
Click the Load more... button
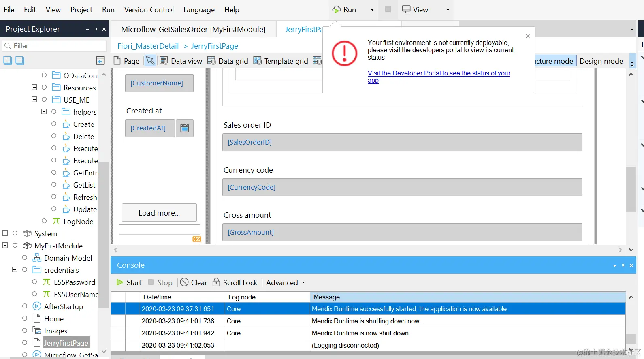[x=159, y=213]
